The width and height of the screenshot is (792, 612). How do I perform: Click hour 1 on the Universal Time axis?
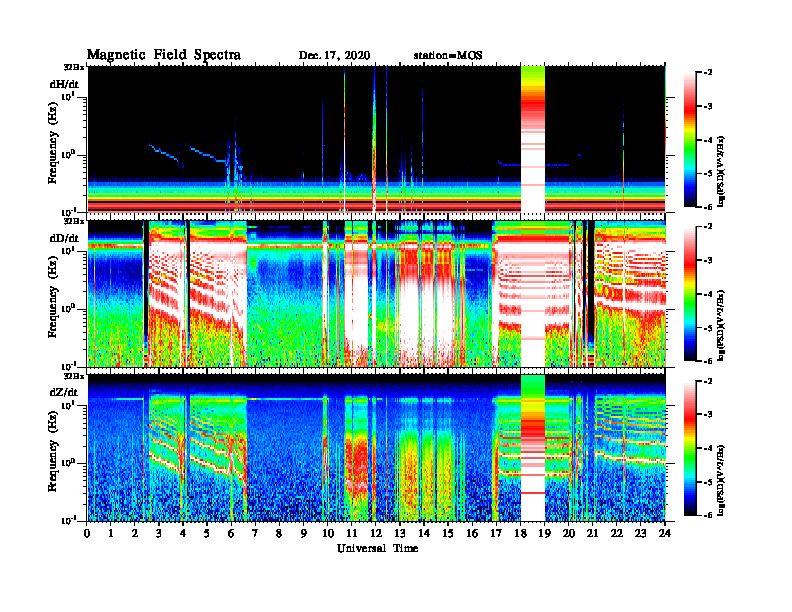[111, 534]
